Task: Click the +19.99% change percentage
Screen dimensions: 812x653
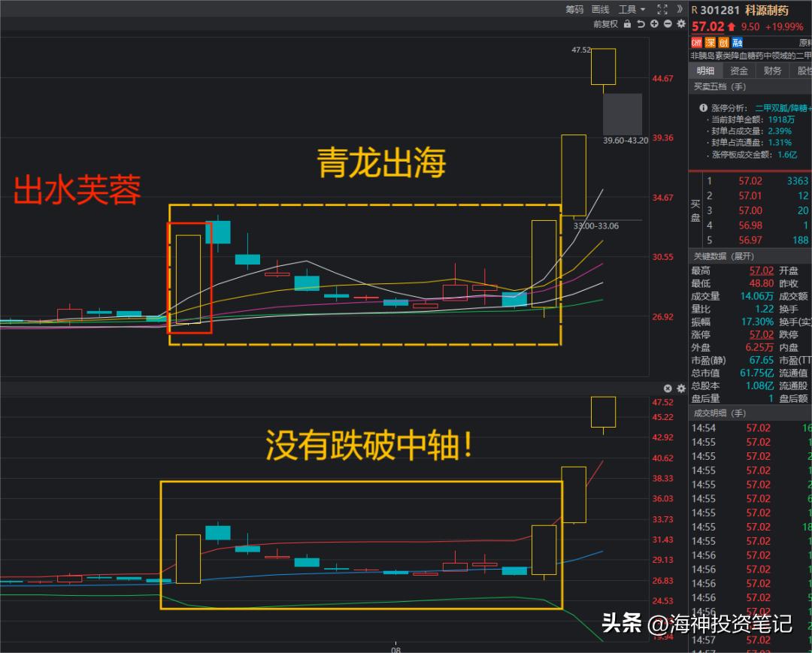Action: coord(784,27)
